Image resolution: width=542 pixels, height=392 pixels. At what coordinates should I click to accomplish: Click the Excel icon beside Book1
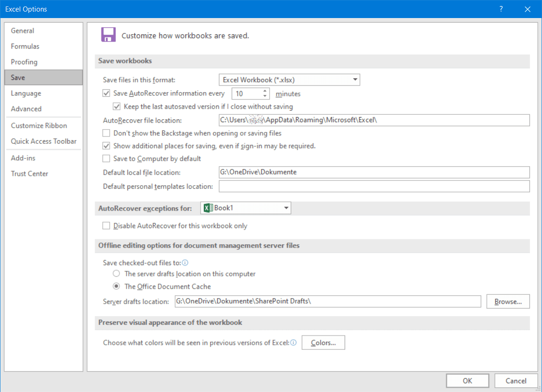coord(208,208)
